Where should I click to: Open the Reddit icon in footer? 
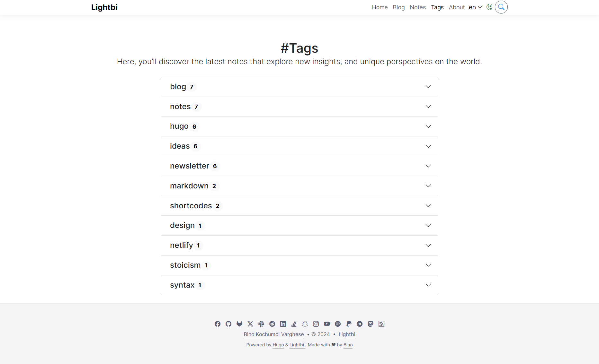pos(272,324)
